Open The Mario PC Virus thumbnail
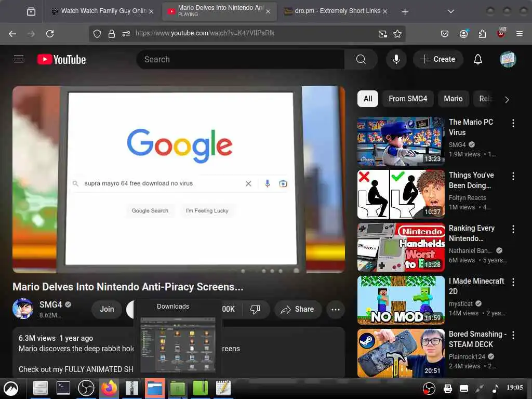 click(401, 141)
